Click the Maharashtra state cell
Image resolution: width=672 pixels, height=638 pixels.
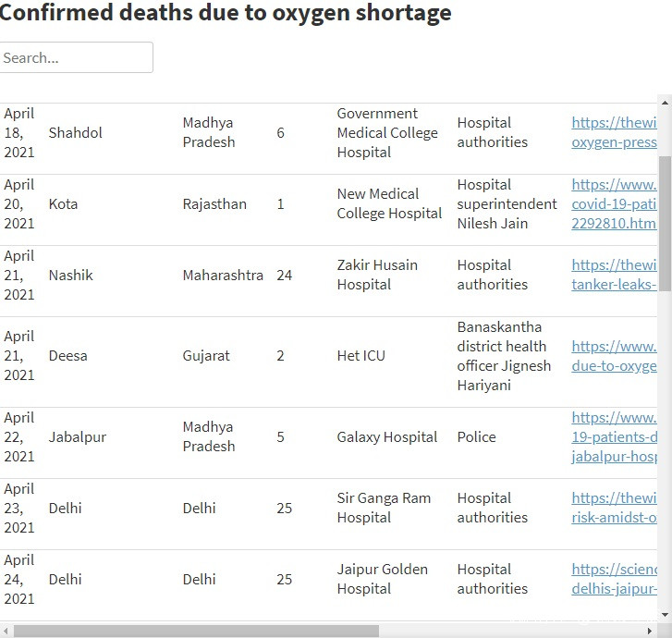(x=223, y=275)
